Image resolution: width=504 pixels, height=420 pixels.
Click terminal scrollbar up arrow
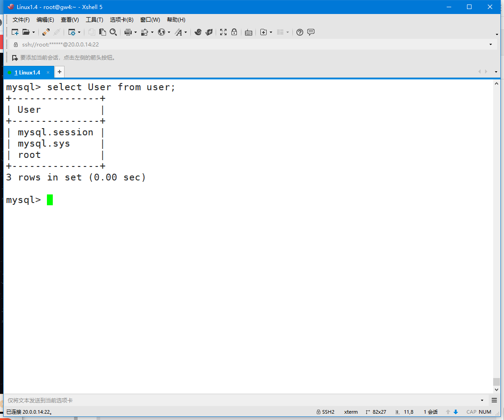497,83
